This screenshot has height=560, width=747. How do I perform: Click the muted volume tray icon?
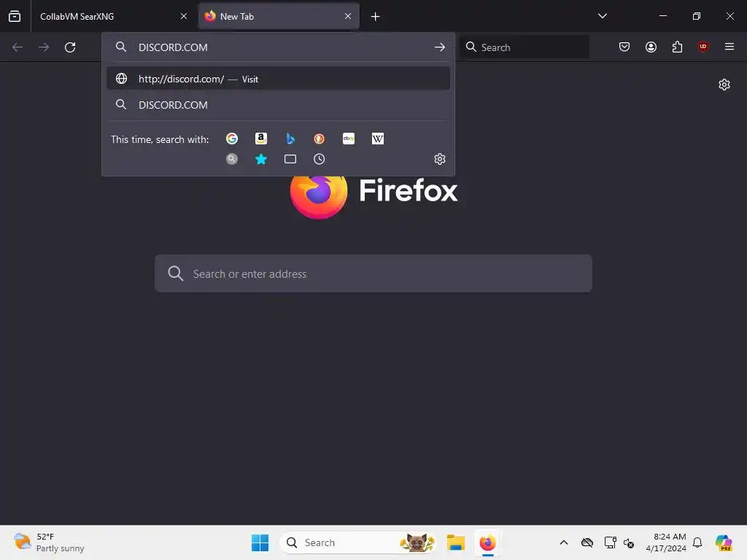click(629, 542)
